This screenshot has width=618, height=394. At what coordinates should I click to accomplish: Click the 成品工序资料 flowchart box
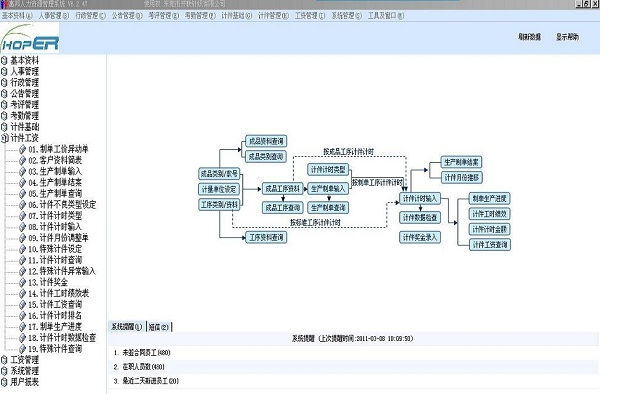pos(283,189)
